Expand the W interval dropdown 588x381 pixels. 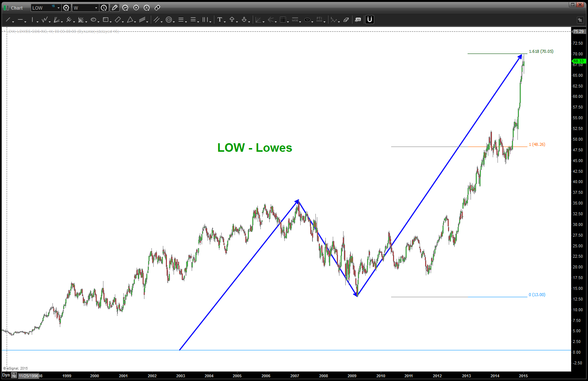(x=96, y=8)
